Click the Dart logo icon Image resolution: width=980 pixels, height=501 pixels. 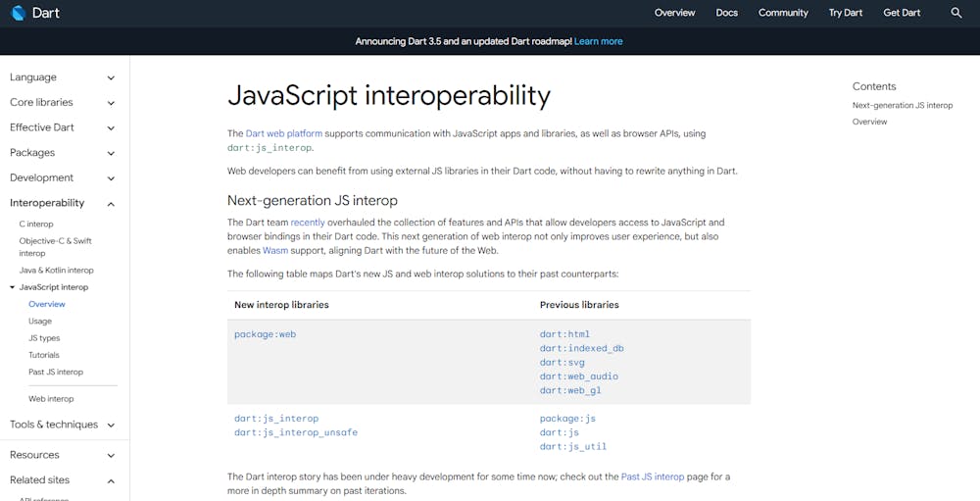pyautogui.click(x=18, y=13)
